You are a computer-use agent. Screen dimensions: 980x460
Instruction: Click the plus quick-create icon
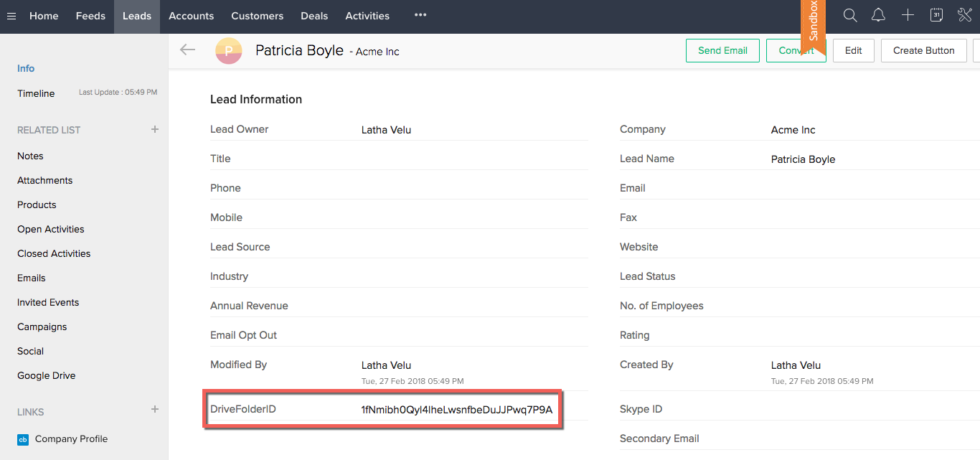click(908, 16)
